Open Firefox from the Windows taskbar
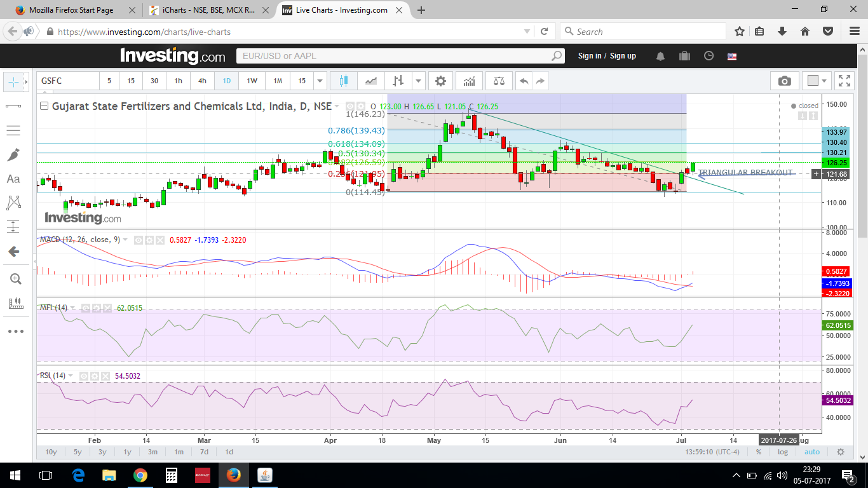The height and width of the screenshot is (488, 868). [x=233, y=475]
